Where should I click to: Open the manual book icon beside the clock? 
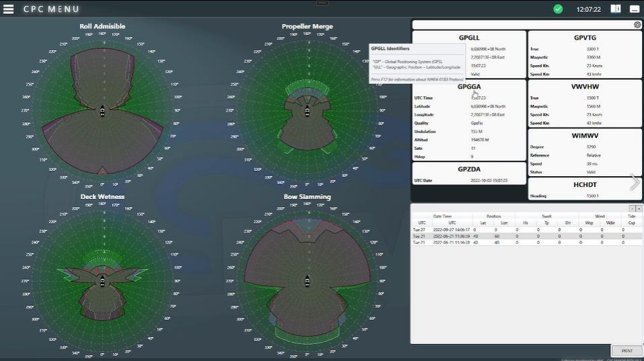pos(615,9)
